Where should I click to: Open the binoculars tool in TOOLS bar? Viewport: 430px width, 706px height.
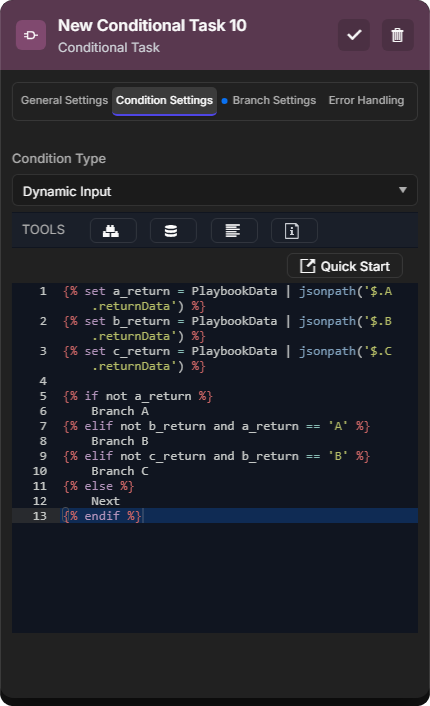tap(113, 231)
